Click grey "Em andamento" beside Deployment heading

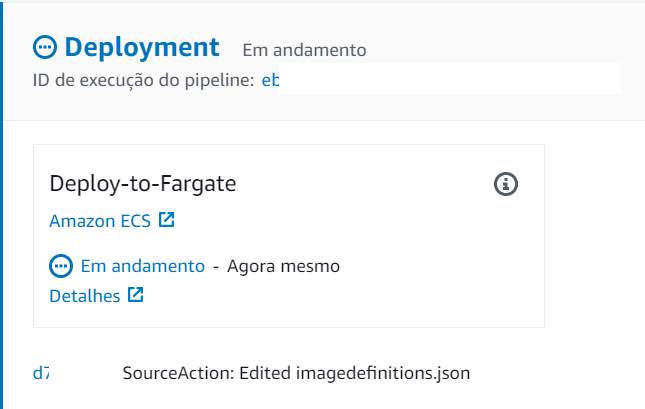coord(304,49)
